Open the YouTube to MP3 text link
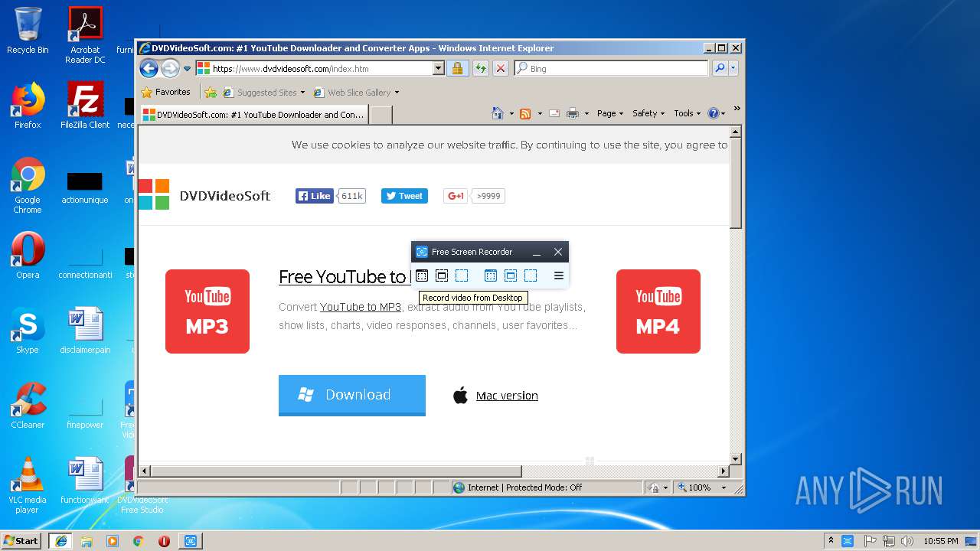 [x=361, y=307]
